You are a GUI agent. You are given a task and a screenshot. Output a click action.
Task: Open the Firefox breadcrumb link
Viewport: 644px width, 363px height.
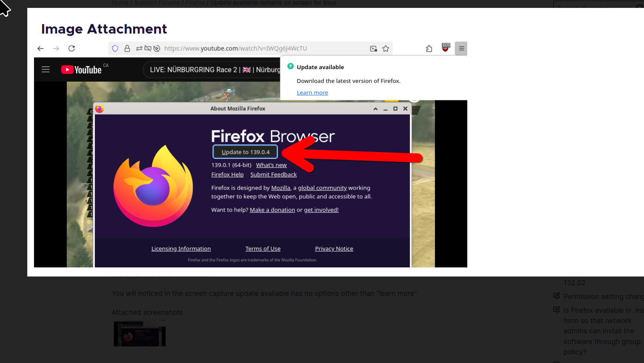coord(195,3)
